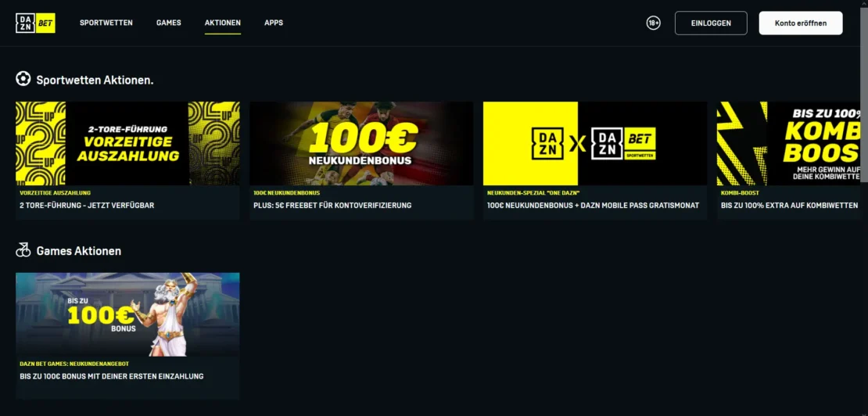868x416 pixels.
Task: Open the Zeus 100€ Bonus games banner
Action: point(128,314)
